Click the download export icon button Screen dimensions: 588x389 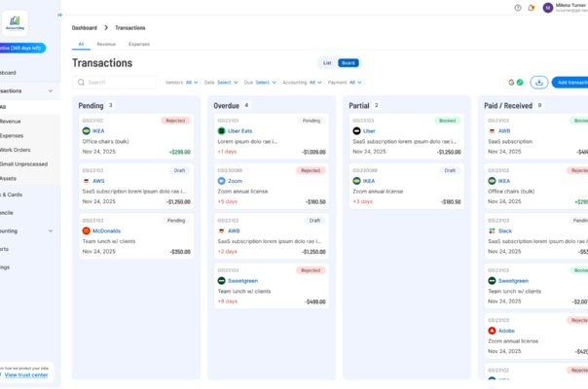(539, 83)
